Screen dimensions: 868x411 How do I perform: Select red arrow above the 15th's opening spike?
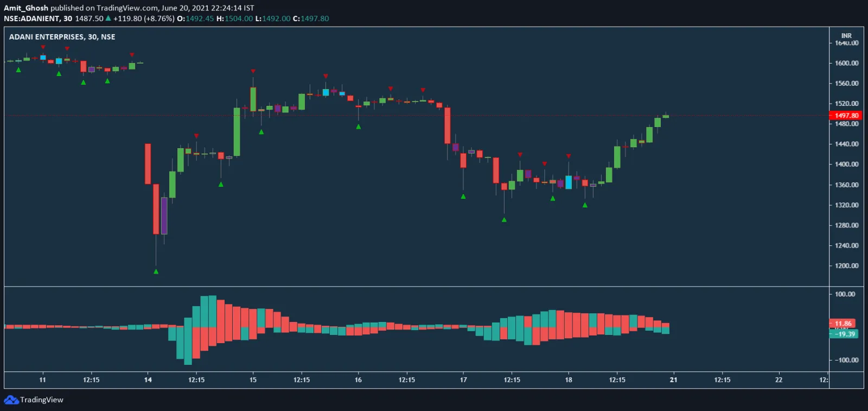[253, 71]
